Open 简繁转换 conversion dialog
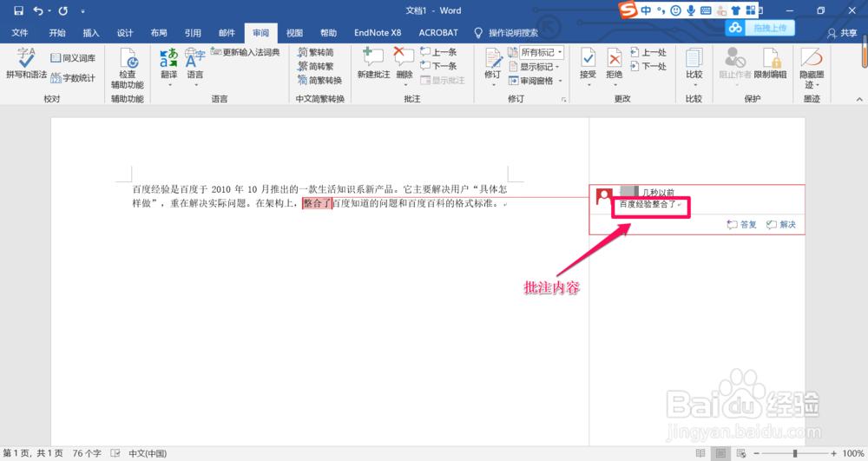The image size is (868, 461). point(319,80)
